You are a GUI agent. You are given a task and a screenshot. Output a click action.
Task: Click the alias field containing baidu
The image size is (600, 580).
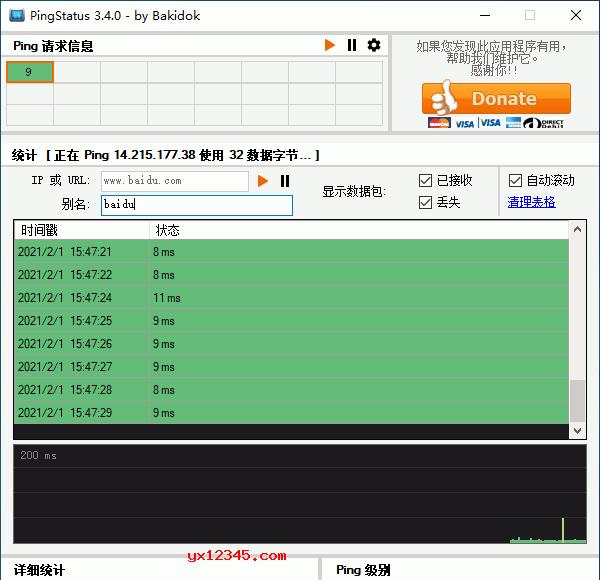(x=197, y=205)
